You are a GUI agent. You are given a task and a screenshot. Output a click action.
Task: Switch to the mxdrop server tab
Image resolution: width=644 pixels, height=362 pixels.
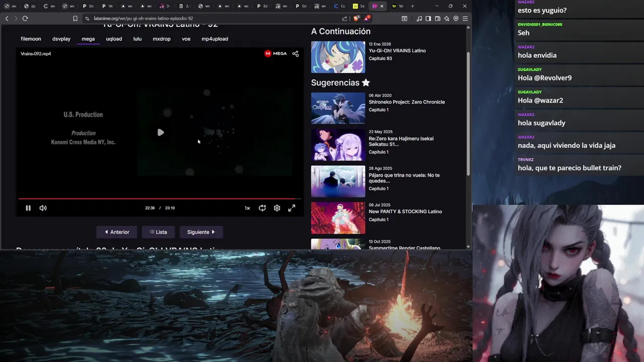coord(162,39)
